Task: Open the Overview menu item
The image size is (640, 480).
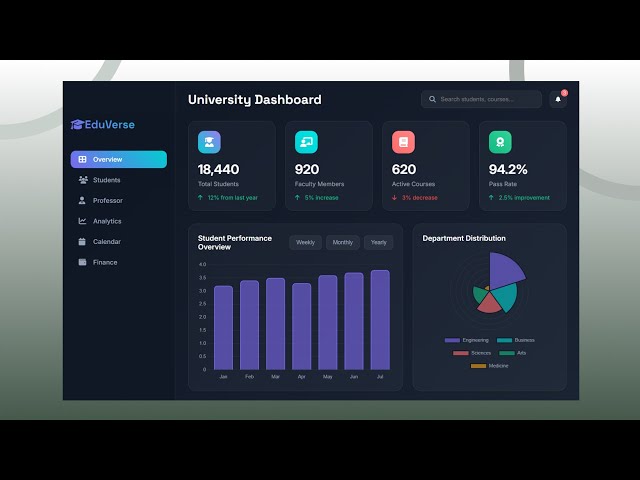Action: (x=119, y=159)
